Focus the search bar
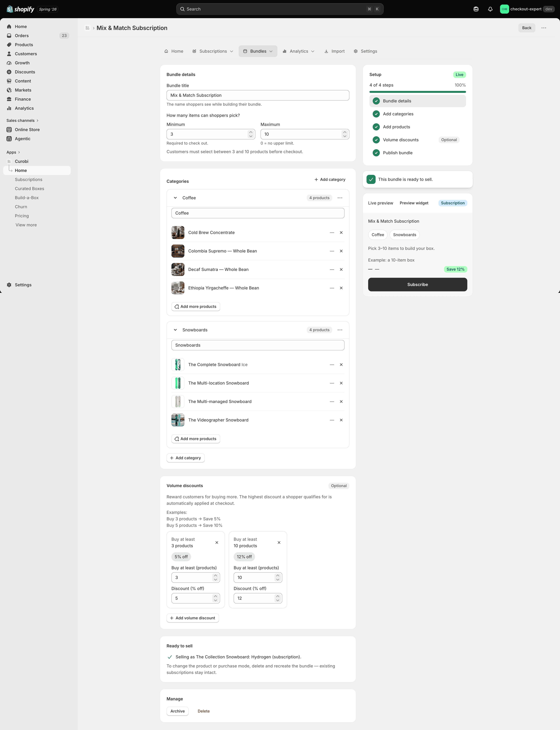560x730 pixels. coord(280,9)
